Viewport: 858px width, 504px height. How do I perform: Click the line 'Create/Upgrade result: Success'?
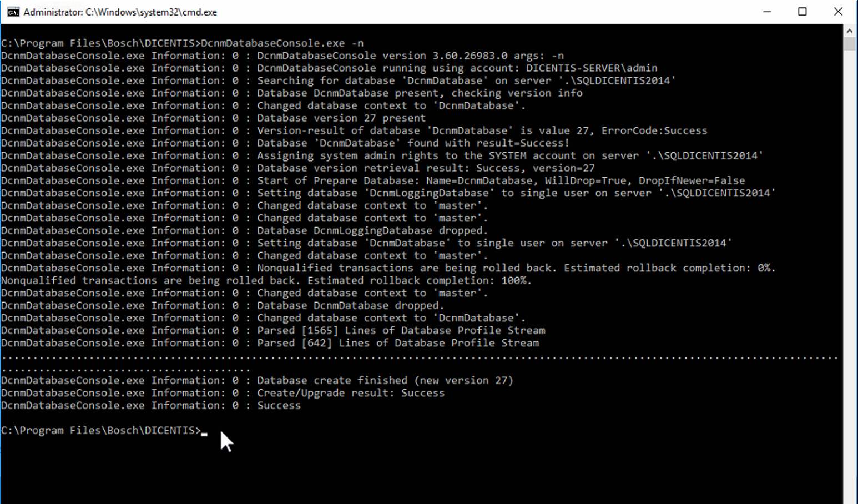click(x=351, y=393)
